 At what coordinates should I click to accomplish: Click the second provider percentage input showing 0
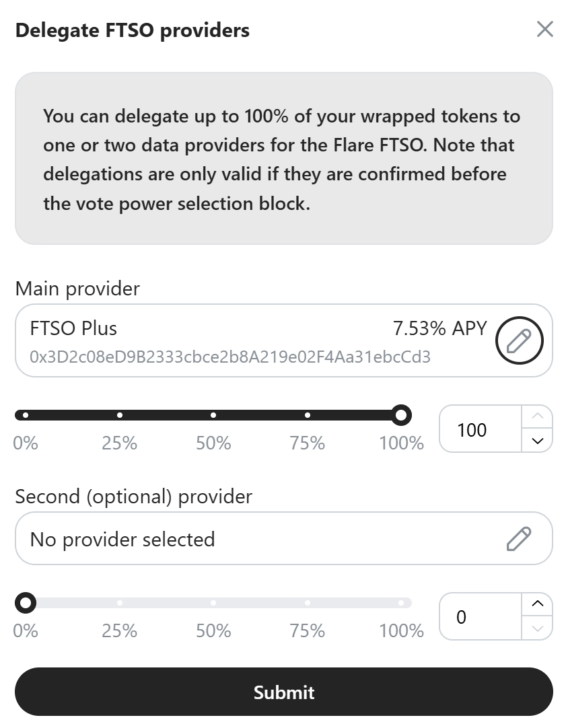(x=480, y=617)
